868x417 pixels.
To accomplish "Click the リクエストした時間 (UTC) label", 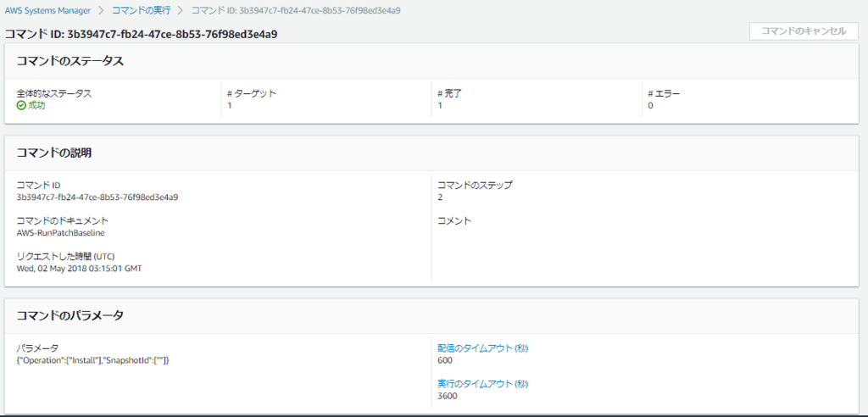I will pos(66,257).
